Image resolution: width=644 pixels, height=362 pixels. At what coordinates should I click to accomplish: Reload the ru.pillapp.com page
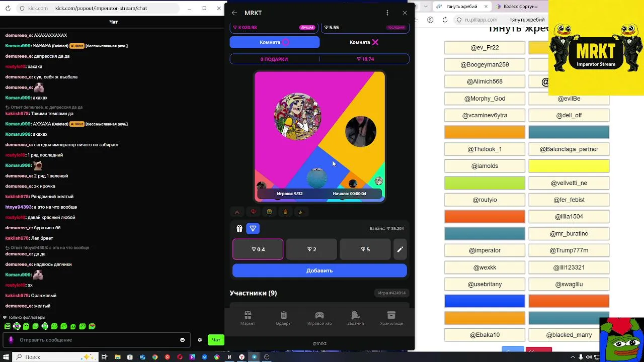click(445, 20)
